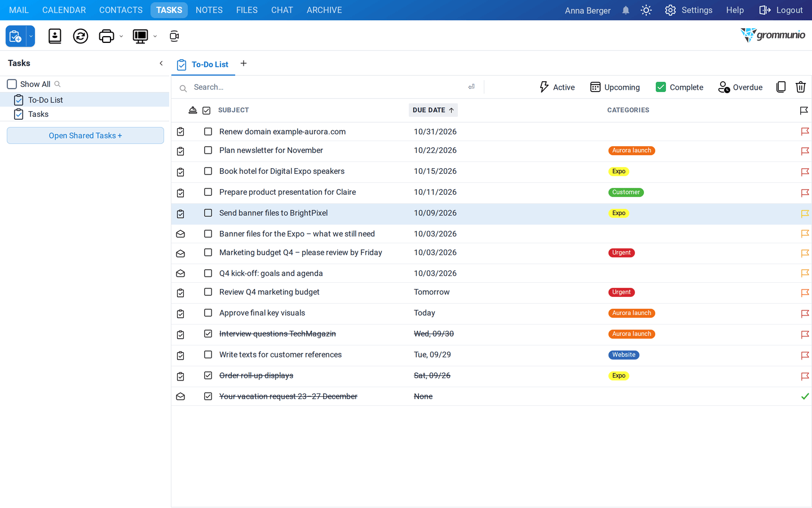The height and width of the screenshot is (508, 812).
Task: Select the Tasks folder in sidebar
Action: point(85,114)
